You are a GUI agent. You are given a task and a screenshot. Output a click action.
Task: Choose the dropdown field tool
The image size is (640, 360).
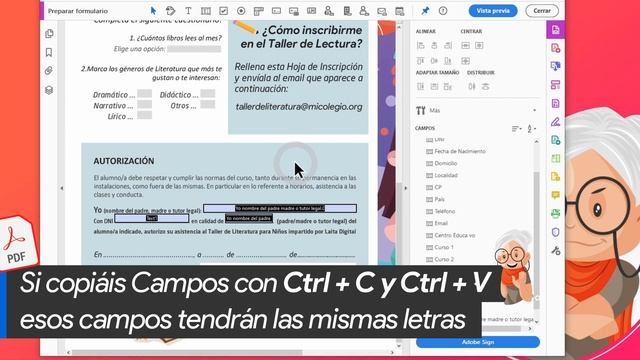click(276, 11)
